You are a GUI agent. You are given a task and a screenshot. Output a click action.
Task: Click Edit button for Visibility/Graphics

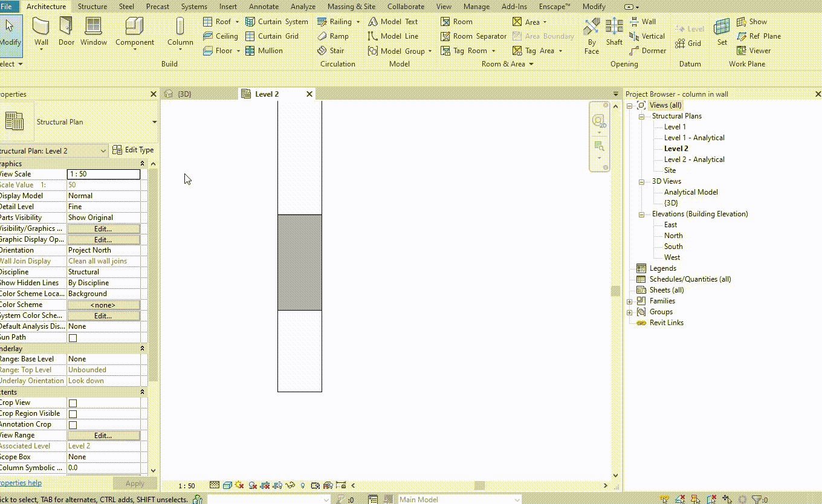coord(103,229)
